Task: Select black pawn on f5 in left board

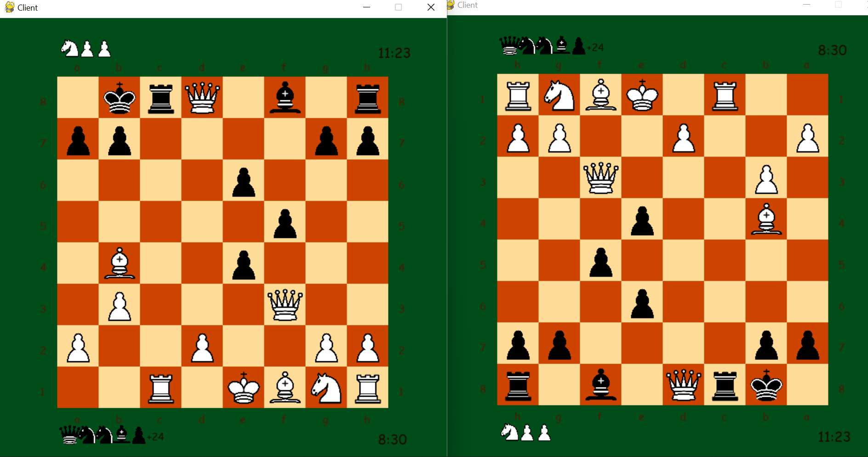Action: pyautogui.click(x=285, y=224)
